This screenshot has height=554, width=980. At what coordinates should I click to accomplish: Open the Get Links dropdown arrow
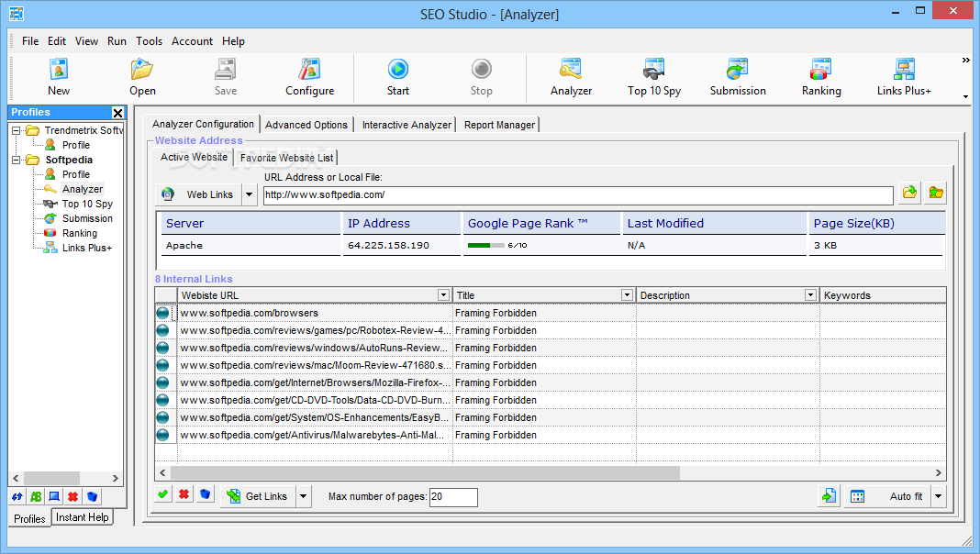pos(303,496)
